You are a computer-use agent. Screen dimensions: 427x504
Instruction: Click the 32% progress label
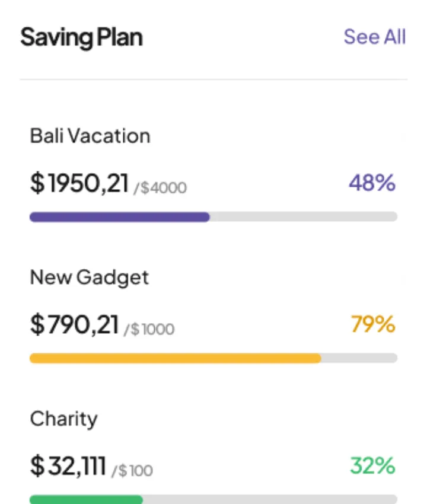[372, 465]
